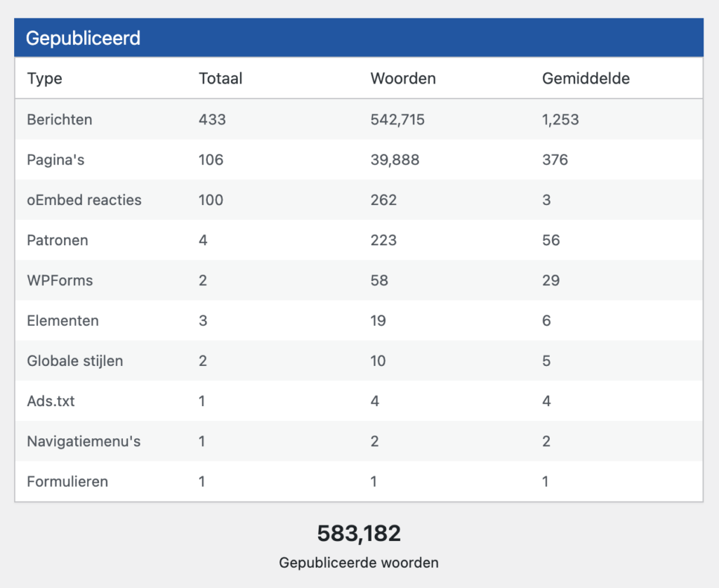The height and width of the screenshot is (588, 719).
Task: Click the Totaal column header
Action: 220,79
